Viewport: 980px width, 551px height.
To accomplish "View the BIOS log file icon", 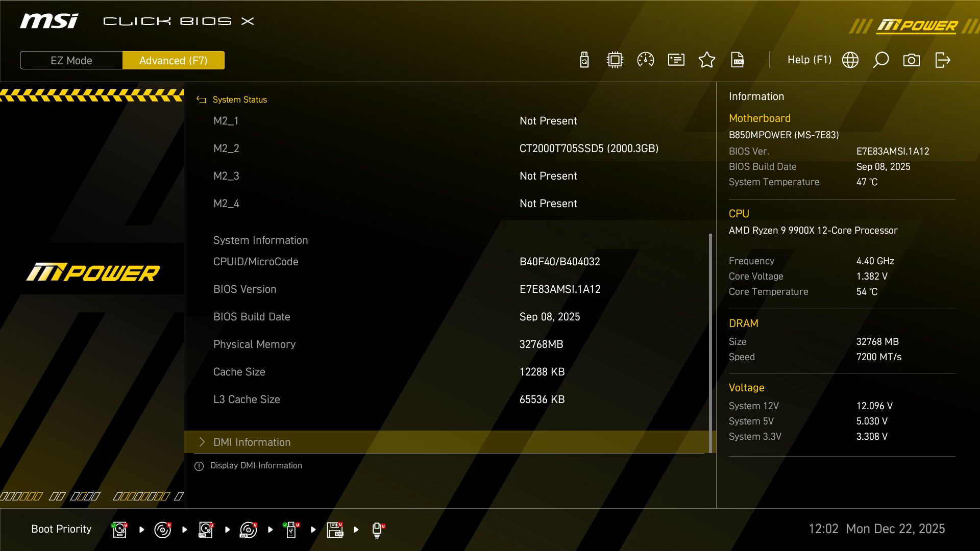I will tap(738, 60).
